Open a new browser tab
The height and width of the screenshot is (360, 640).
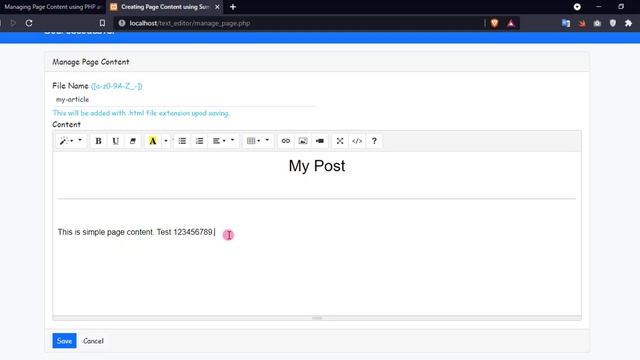(233, 7)
